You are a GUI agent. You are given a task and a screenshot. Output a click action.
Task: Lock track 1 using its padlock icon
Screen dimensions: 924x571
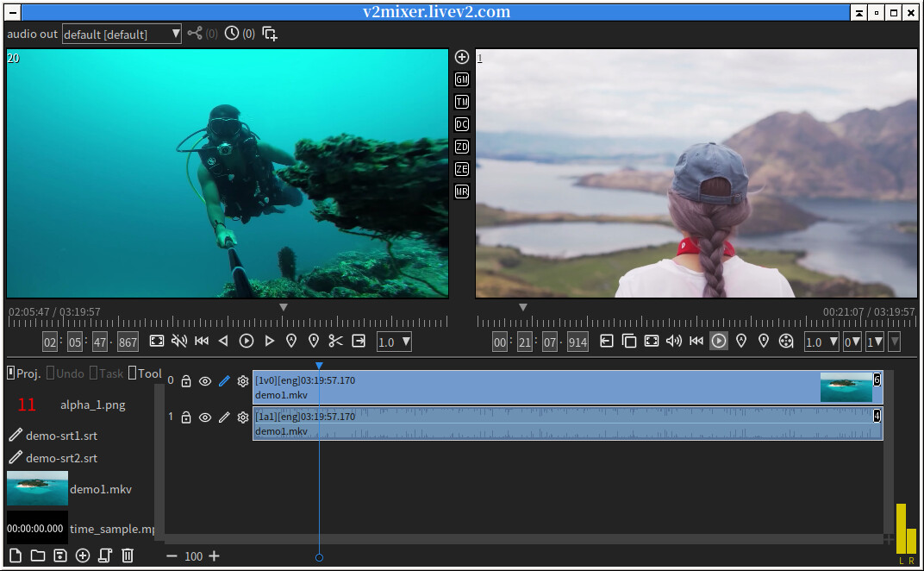(186, 417)
